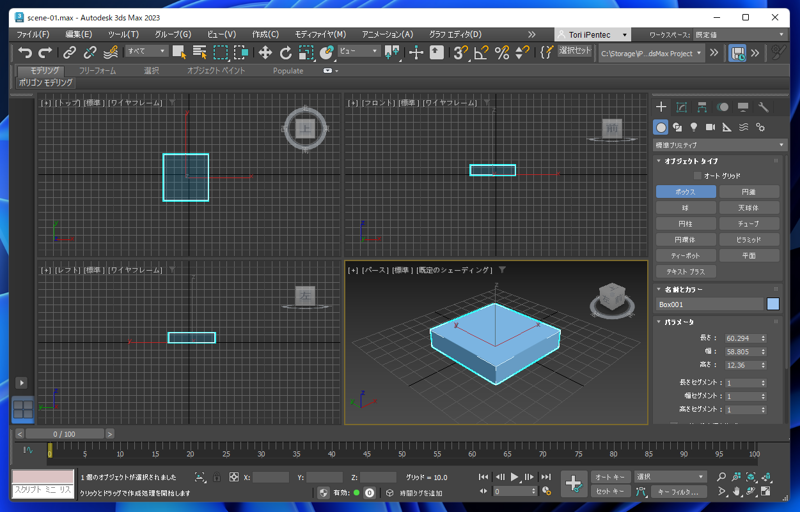
Task: Click the time slider showing 0 / 100
Action: 64,434
